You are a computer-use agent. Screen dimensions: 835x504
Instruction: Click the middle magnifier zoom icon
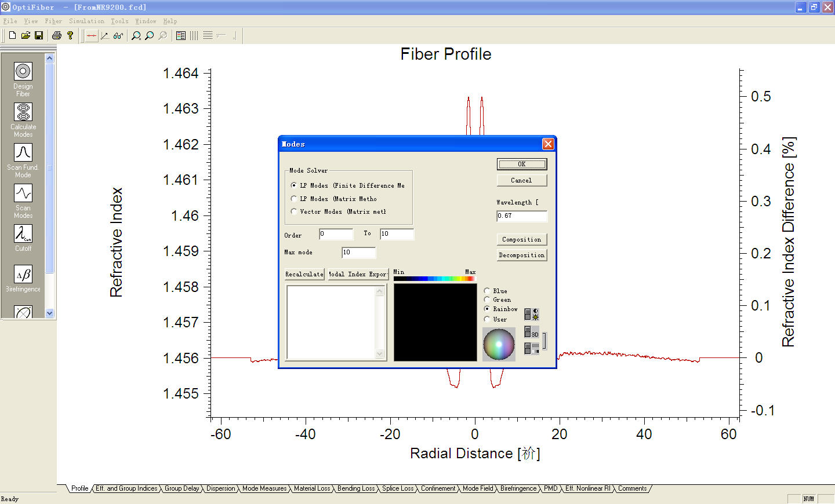(x=150, y=35)
